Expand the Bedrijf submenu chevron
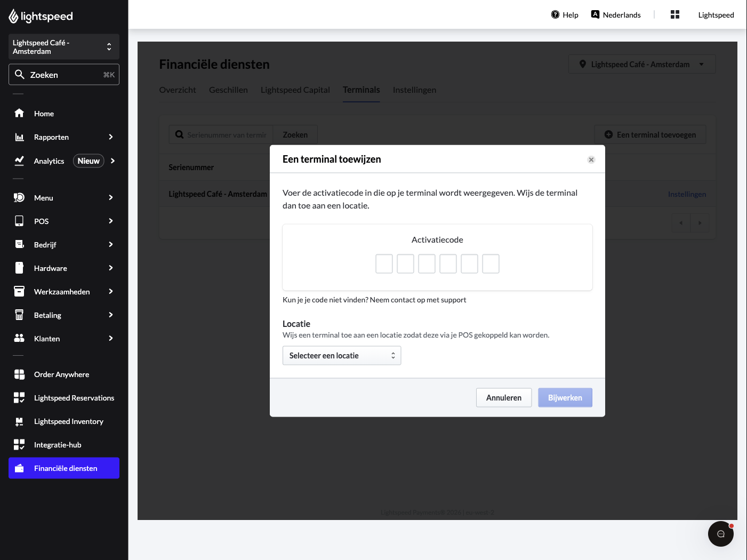This screenshot has height=560, width=747. (111, 244)
